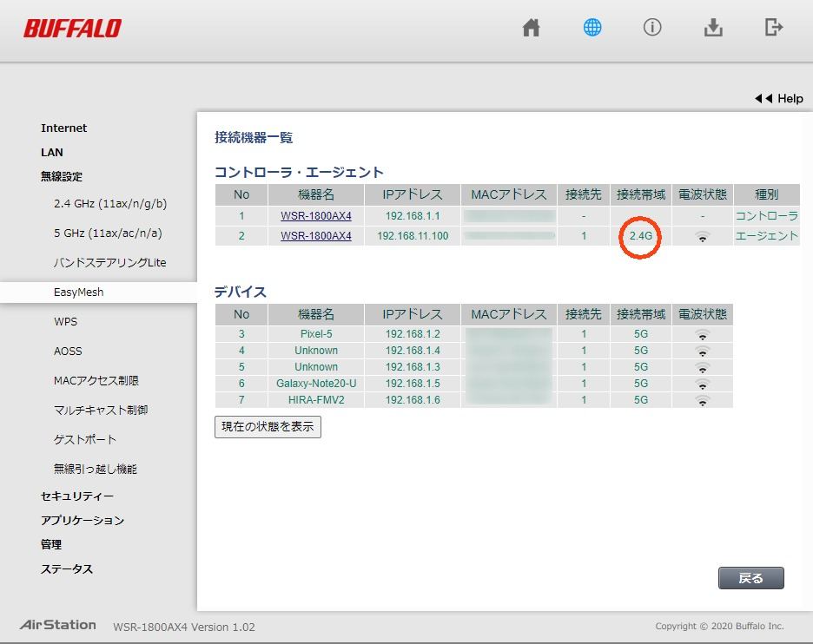This screenshot has height=644, width=813.
Task: Open the 管理 menu section
Action: point(50,545)
